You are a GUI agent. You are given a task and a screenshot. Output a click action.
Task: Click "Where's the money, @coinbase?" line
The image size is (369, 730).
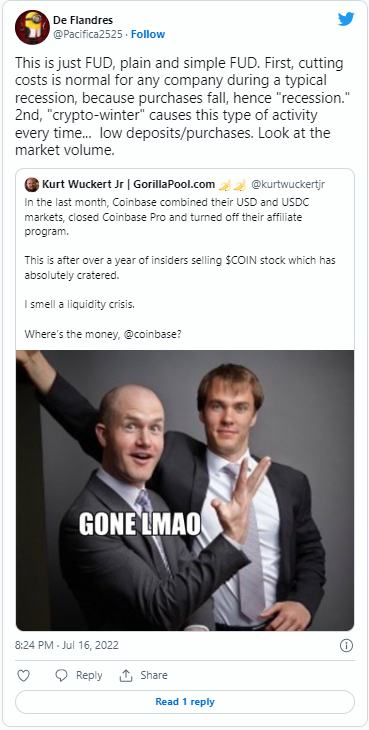pyautogui.click(x=103, y=334)
